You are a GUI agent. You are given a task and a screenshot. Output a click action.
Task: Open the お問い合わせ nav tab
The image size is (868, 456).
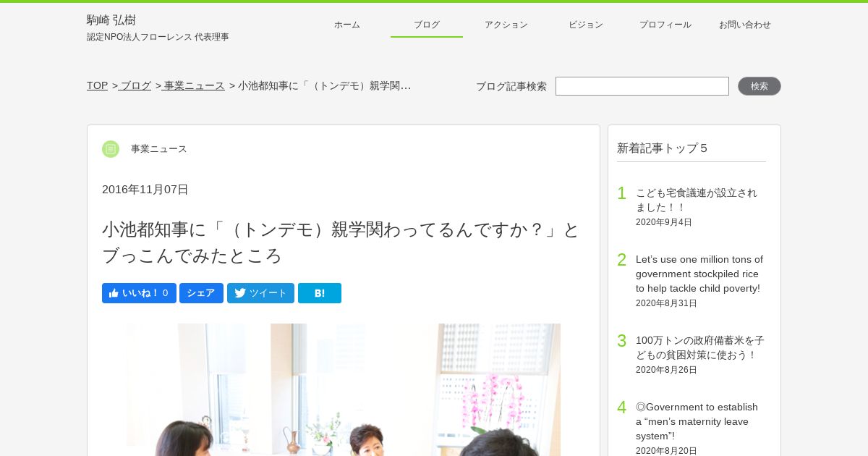point(745,25)
